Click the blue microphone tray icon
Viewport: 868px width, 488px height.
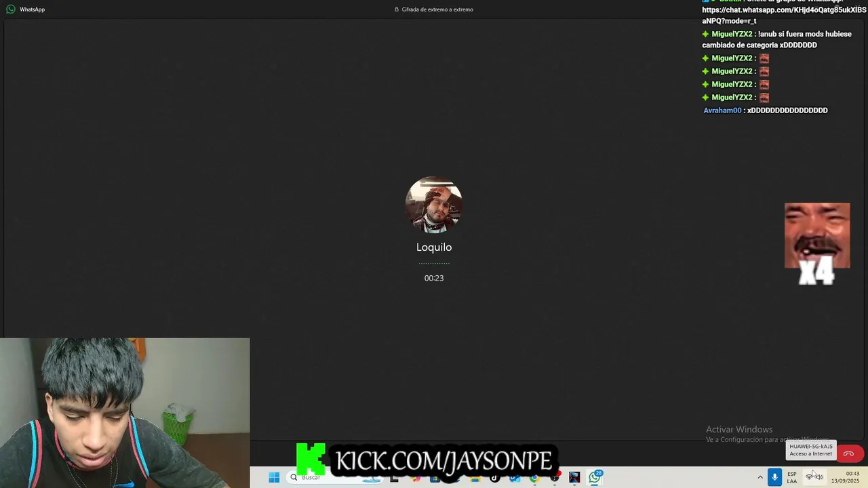pyautogui.click(x=774, y=477)
